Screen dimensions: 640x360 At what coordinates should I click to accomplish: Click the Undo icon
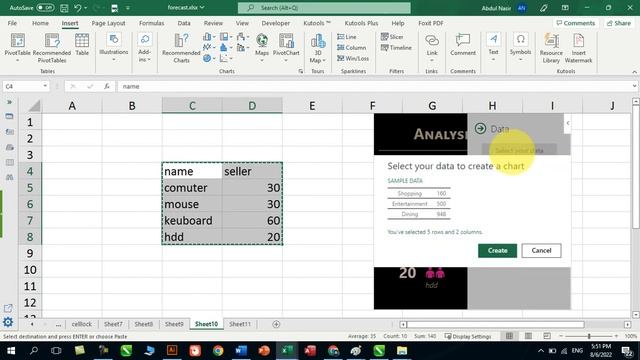coord(78,8)
